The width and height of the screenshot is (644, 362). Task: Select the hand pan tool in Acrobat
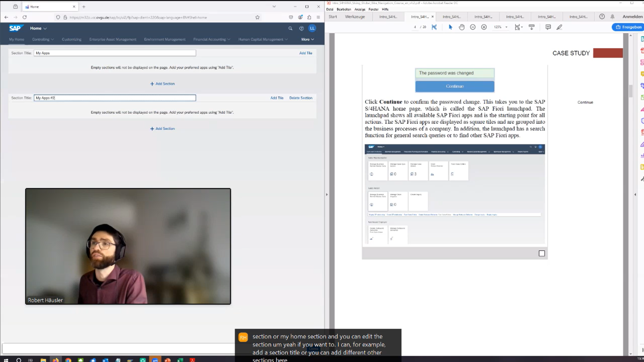click(462, 27)
